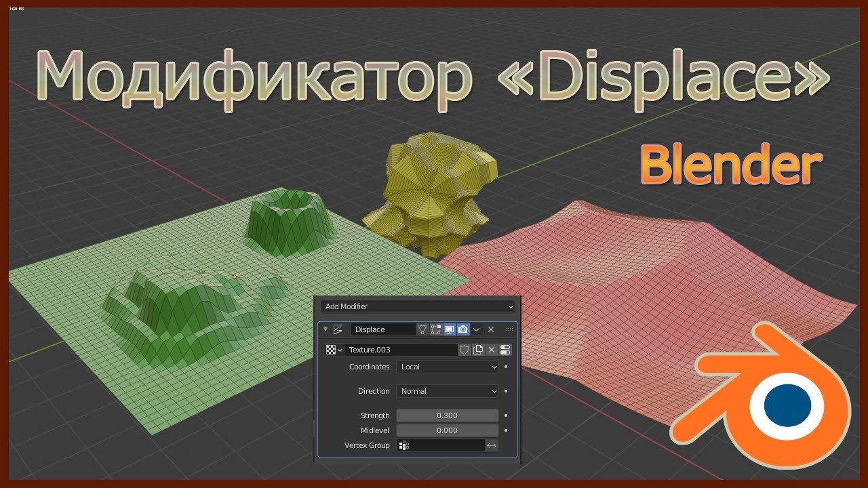Collapse the Displace modifier panel triangle
Image resolution: width=868 pixels, height=488 pixels.
[x=325, y=329]
